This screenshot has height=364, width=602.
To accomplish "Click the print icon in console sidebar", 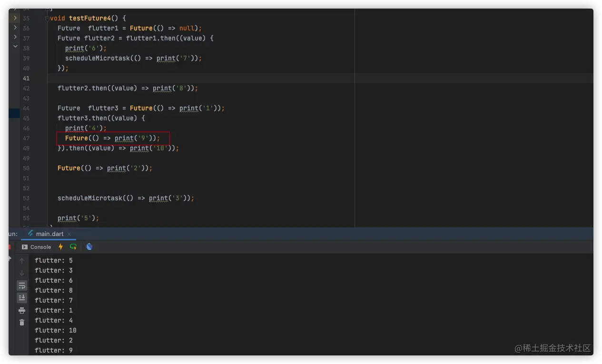I will click(22, 310).
